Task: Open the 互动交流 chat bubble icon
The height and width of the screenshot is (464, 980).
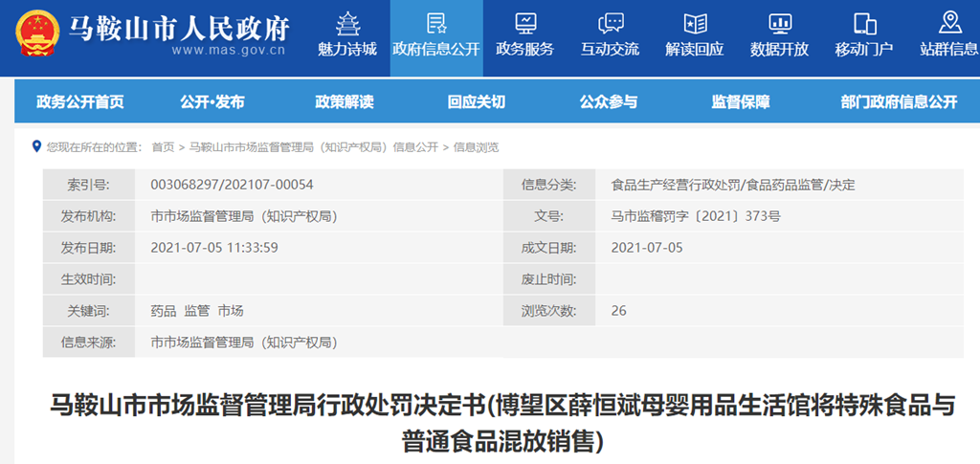Action: 610,23
